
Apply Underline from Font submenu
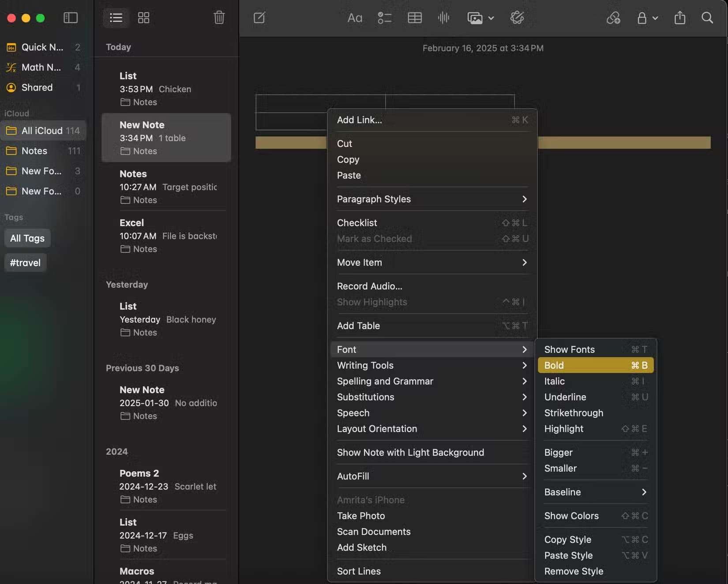(x=596, y=397)
